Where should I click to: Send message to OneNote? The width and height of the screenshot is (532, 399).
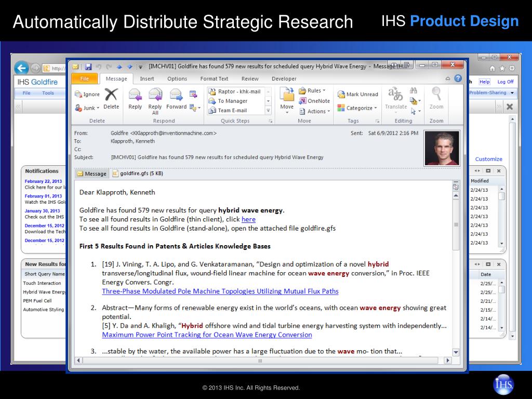point(314,101)
